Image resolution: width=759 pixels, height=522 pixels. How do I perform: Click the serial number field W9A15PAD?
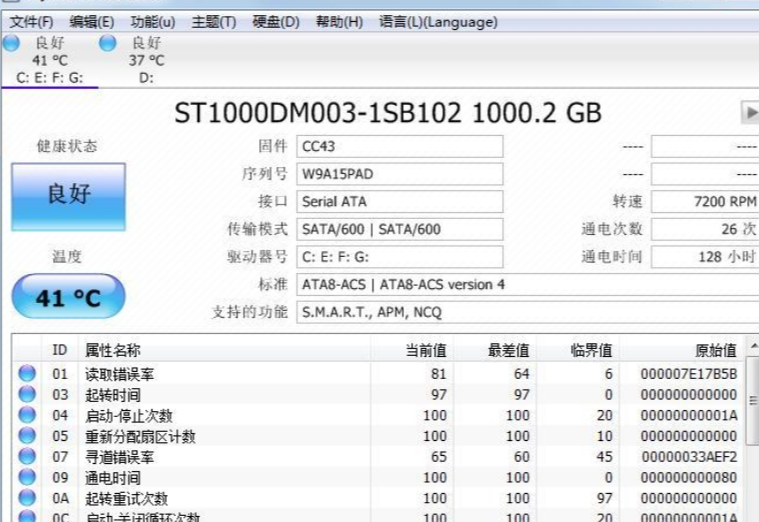tap(399, 174)
